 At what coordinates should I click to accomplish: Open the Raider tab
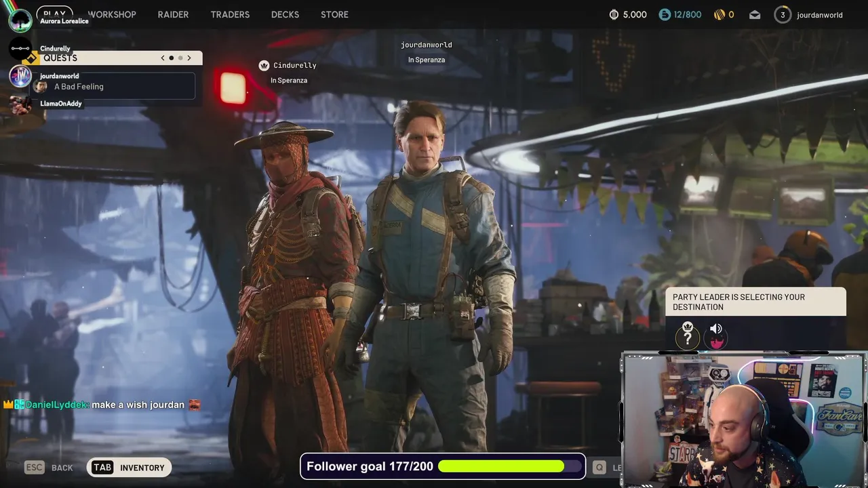click(173, 14)
